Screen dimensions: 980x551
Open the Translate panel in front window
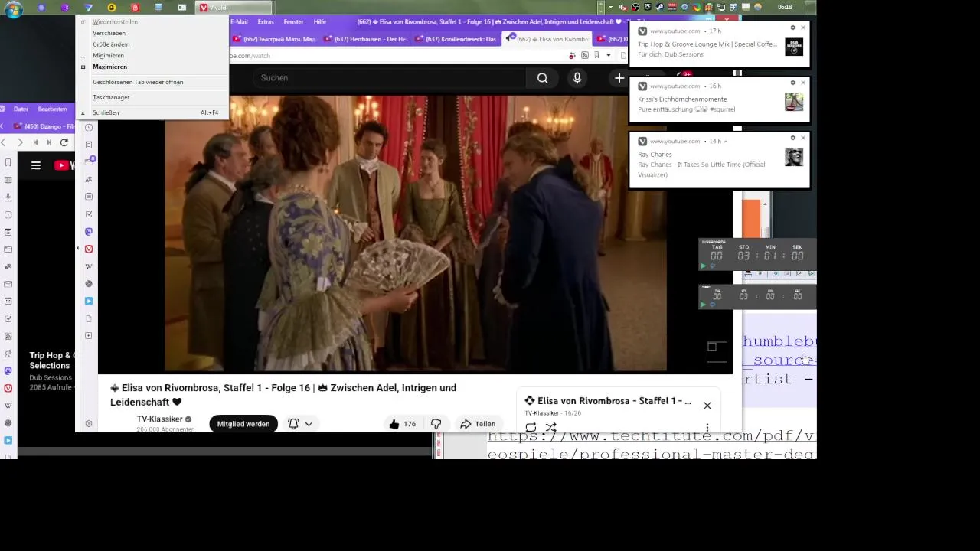point(89,180)
